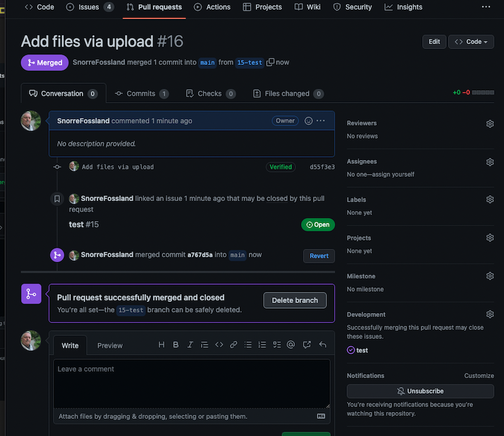Switch to the Files changed tab
Viewport: 504px width, 436px height.
coord(289,94)
